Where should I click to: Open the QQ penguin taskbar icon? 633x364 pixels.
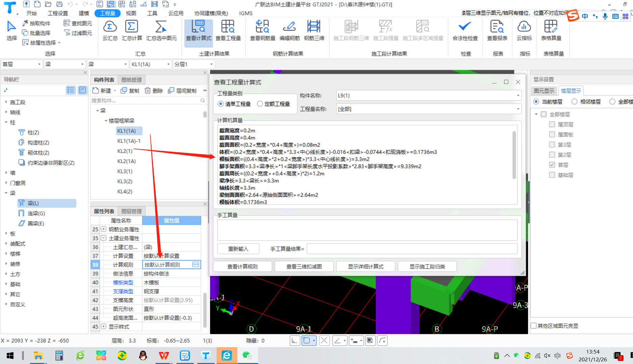pos(143,356)
